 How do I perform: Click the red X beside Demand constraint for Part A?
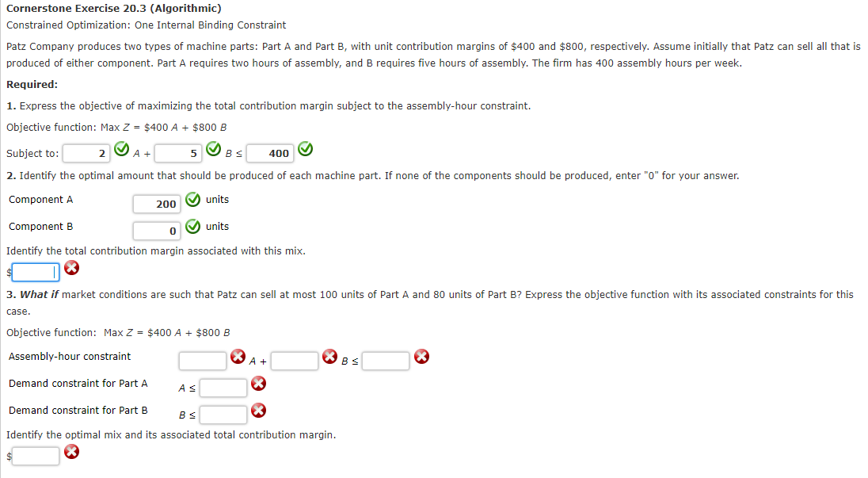(258, 384)
